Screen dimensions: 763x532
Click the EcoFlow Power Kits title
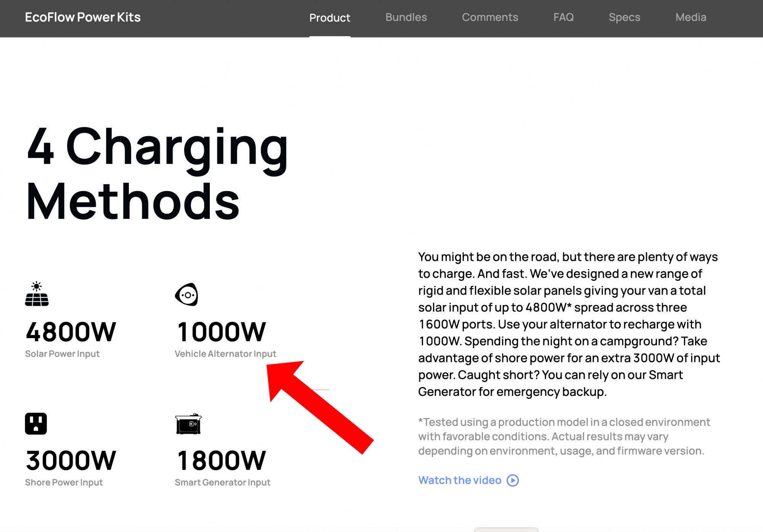83,17
